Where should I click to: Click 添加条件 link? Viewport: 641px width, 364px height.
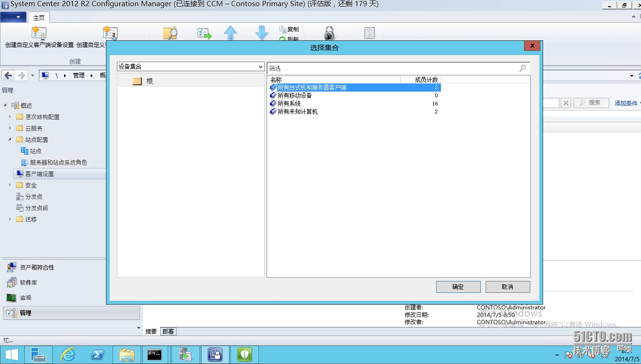coord(627,103)
